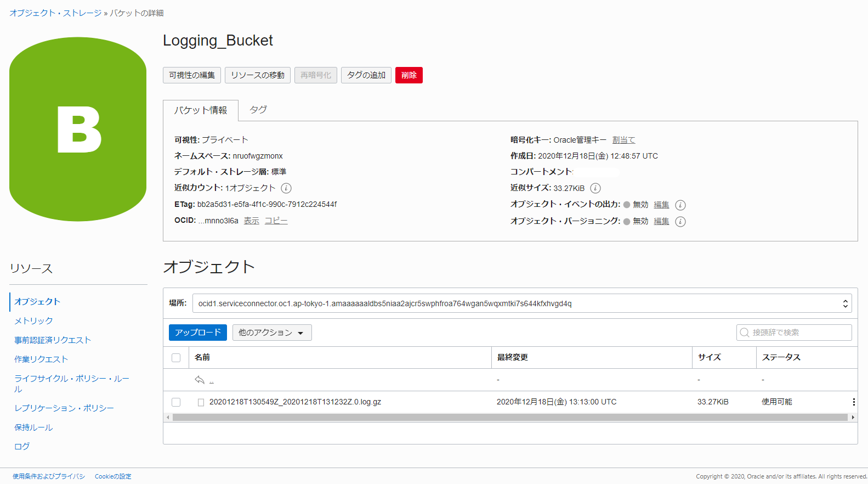The height and width of the screenshot is (484, 868).
Task: Click the green bucket B icon
Action: click(x=78, y=130)
